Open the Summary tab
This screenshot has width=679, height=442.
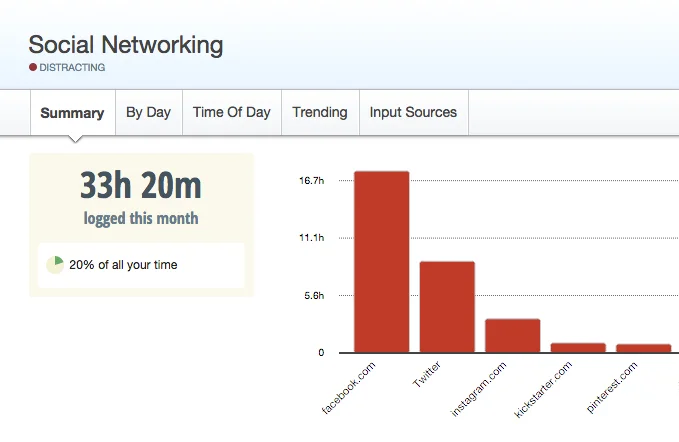(x=73, y=113)
